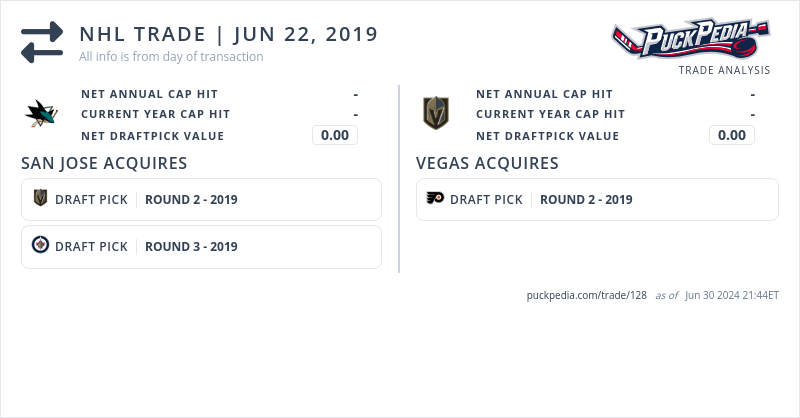Click the trade swap arrows icon
800x418 pixels.
42,42
